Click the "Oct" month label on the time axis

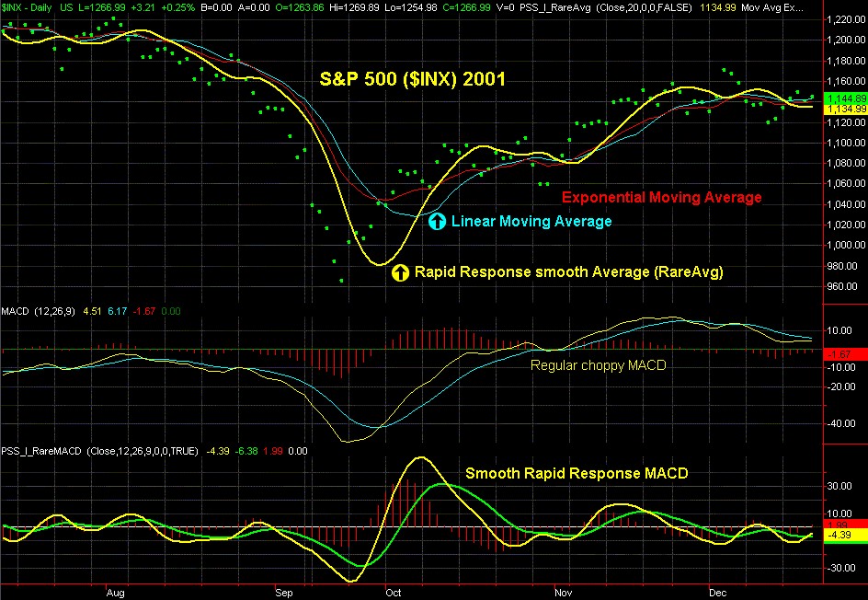(393, 594)
